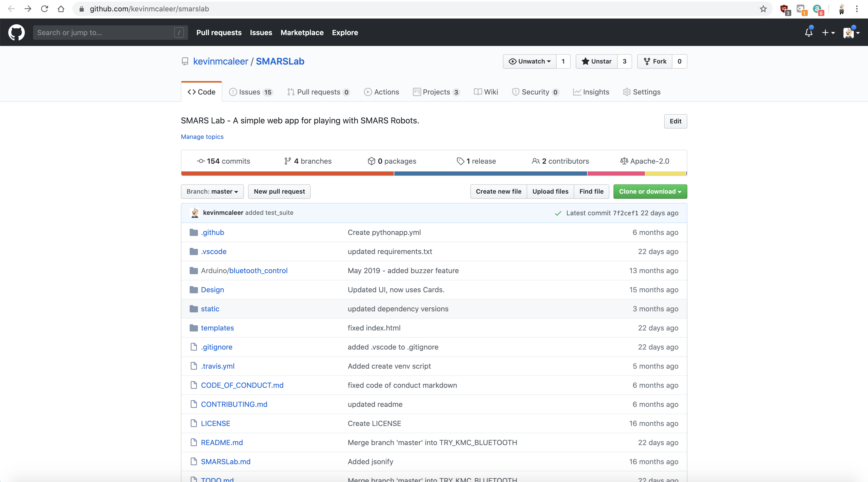The height and width of the screenshot is (482, 868).
Task: Click the red shield extension icon
Action: point(785,10)
